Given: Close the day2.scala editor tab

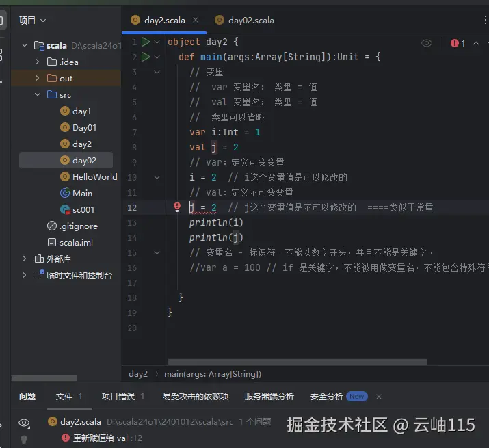Looking at the screenshot, I should 196,21.
